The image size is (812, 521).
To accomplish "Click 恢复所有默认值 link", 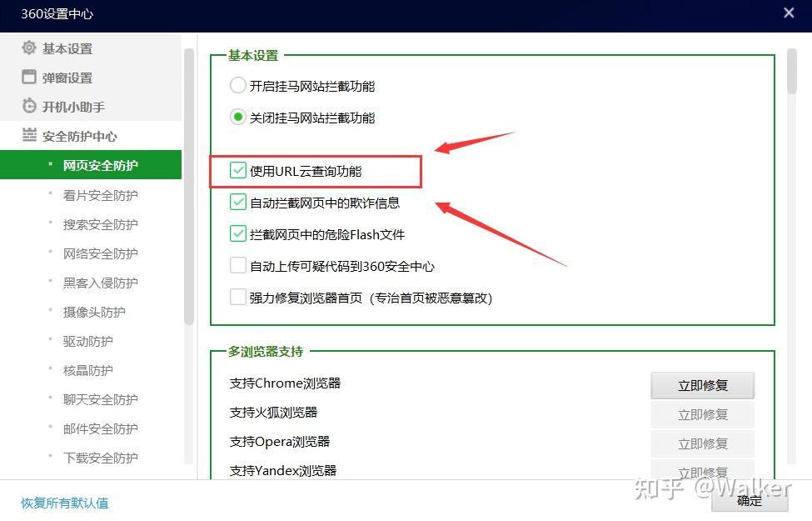I will tap(65, 503).
